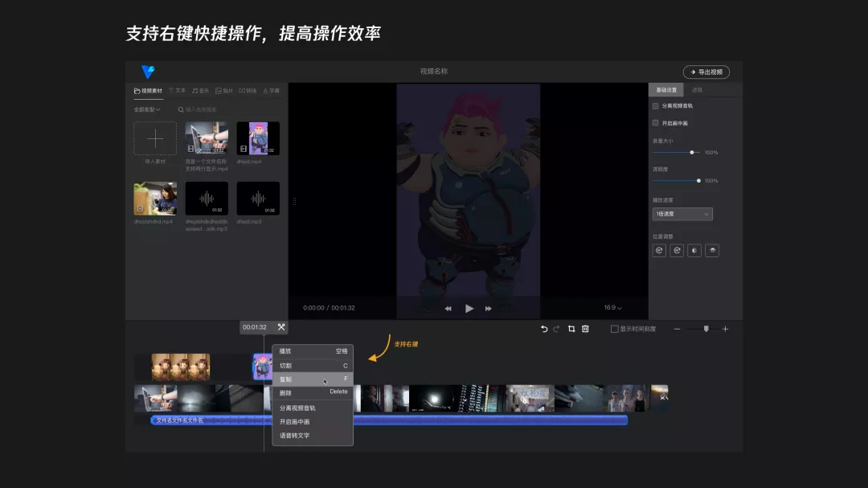Choose 分离视频音轨 from context menu

point(313,408)
